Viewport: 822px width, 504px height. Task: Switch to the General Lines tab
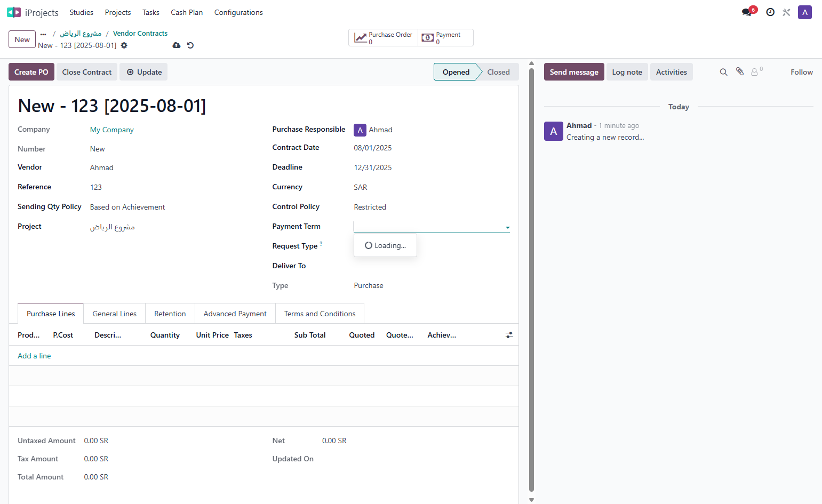(x=115, y=314)
